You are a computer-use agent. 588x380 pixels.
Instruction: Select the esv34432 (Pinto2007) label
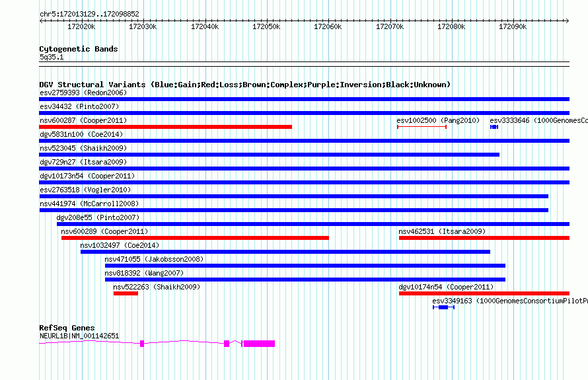click(x=79, y=106)
